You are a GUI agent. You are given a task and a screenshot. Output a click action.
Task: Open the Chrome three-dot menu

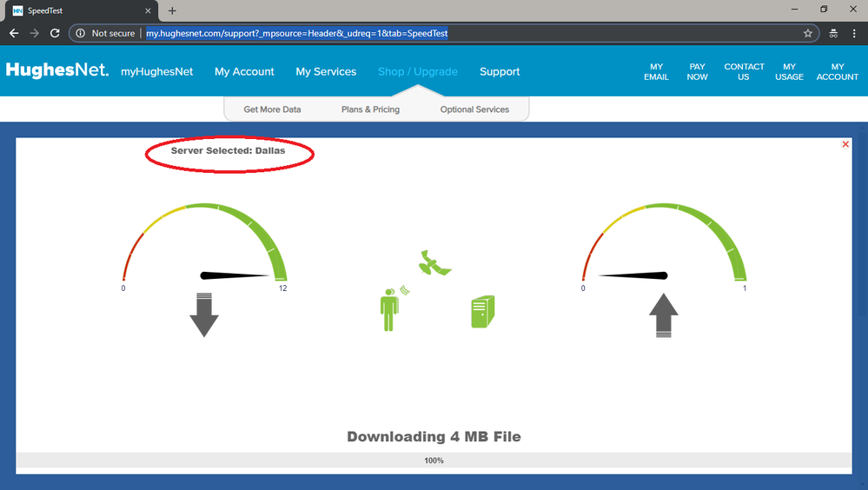coord(855,33)
